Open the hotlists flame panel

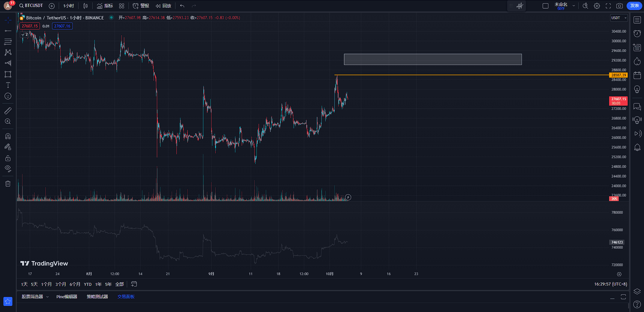tap(637, 61)
